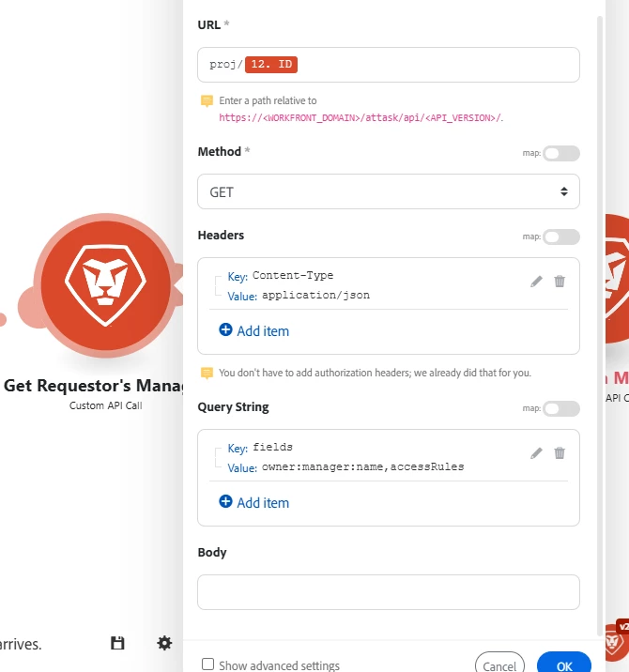Toggle the Query String map switch
The image size is (629, 672).
pyautogui.click(x=561, y=408)
